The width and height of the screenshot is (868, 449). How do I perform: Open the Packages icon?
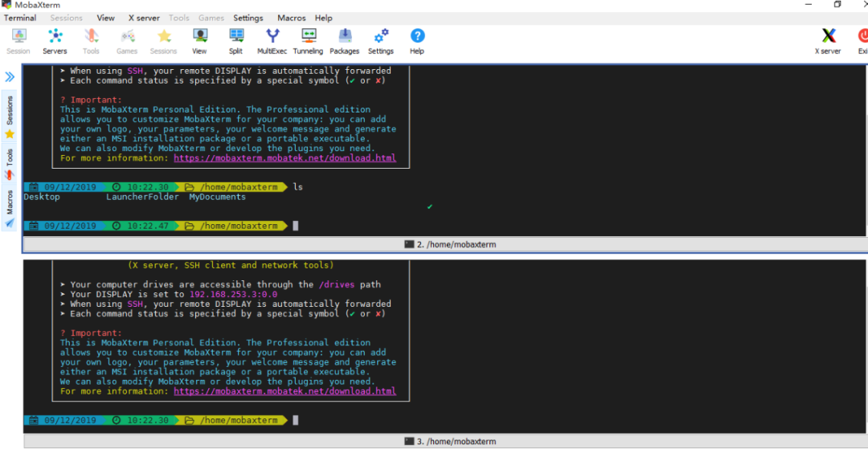[x=344, y=42]
